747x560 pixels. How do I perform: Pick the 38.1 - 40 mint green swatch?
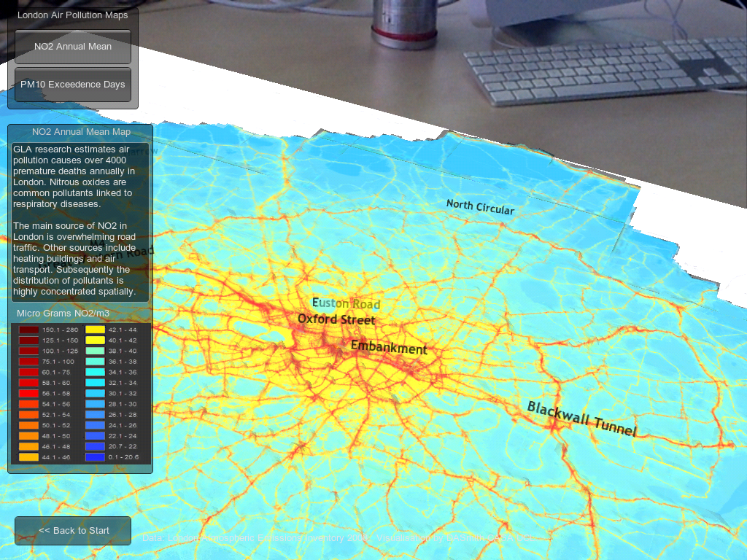point(96,351)
